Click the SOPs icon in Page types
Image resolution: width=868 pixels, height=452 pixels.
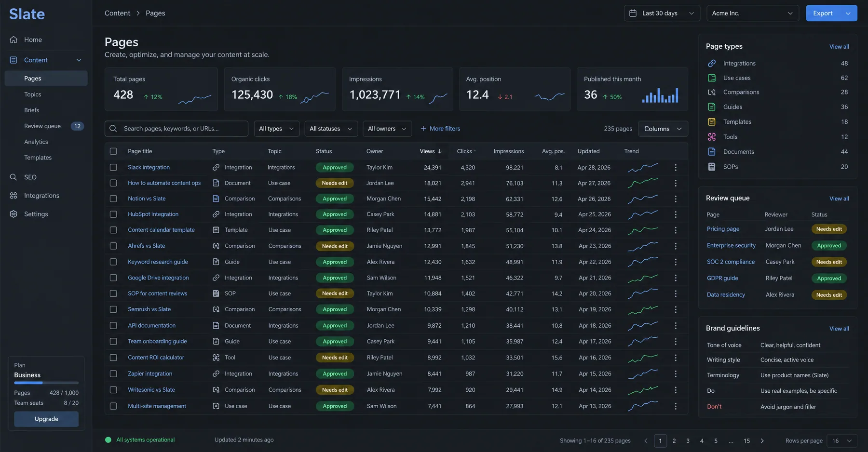click(712, 167)
